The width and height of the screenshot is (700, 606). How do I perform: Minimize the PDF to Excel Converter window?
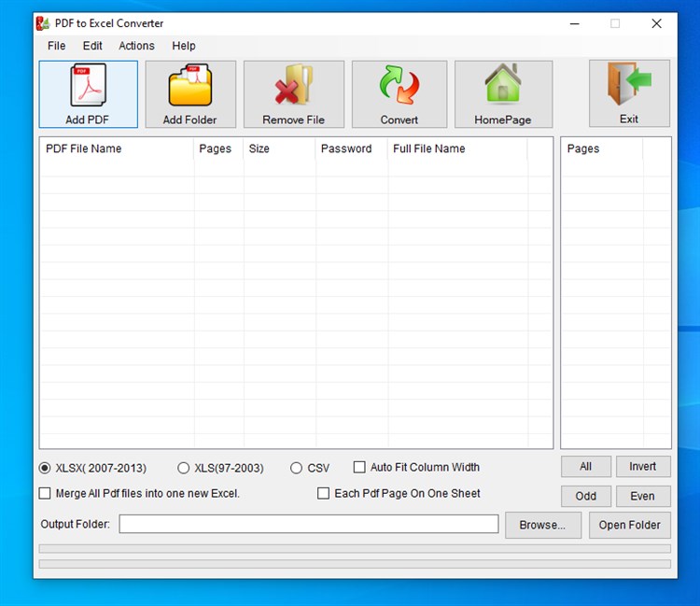click(x=575, y=23)
